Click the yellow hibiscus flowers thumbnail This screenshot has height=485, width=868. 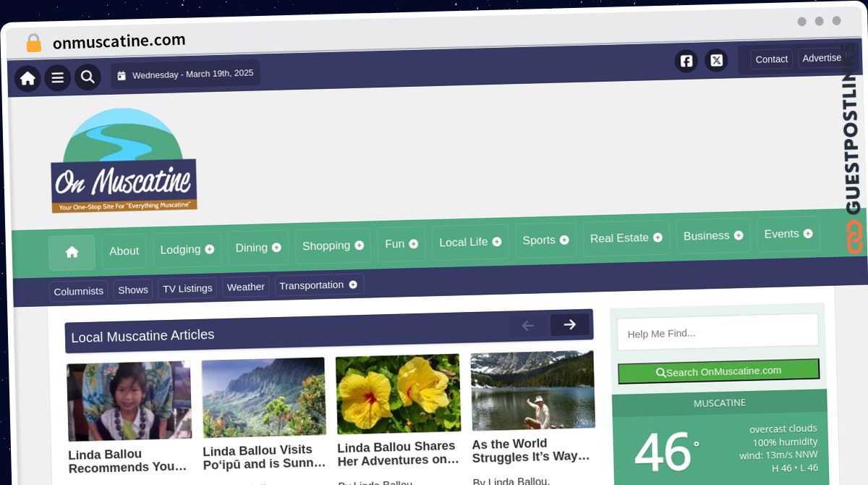coord(399,394)
